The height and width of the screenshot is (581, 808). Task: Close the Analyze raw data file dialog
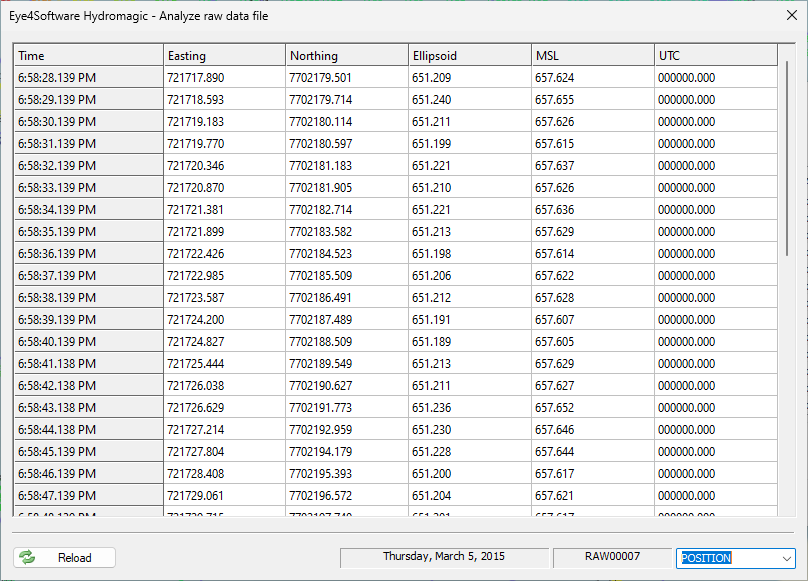pyautogui.click(x=792, y=15)
